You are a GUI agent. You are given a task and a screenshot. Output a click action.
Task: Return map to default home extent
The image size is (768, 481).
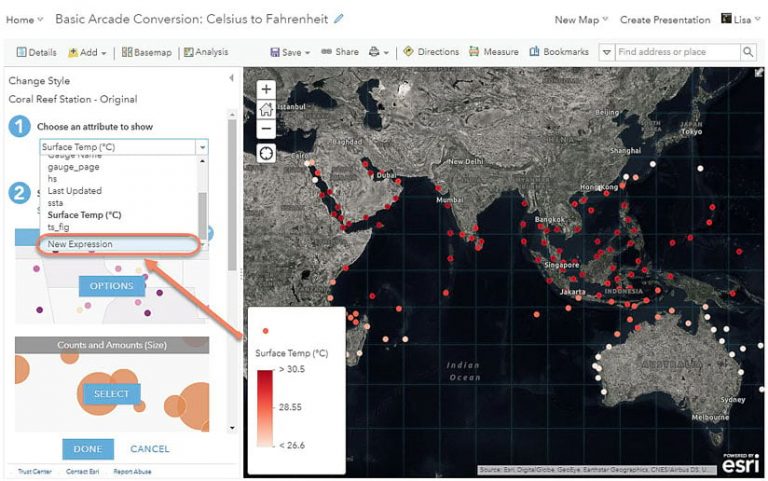[x=266, y=109]
